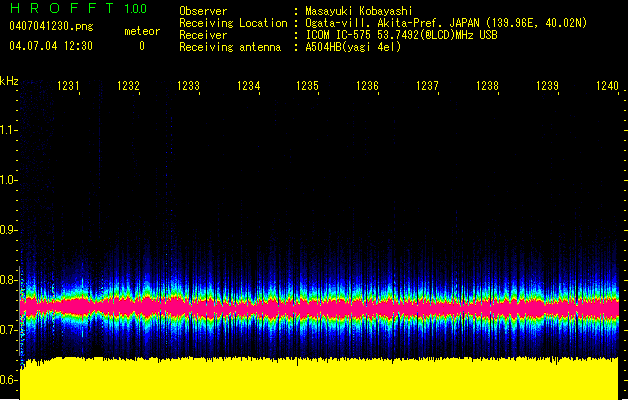Click the meteor count value 0
This screenshot has width=629, height=400.
[x=141, y=46]
